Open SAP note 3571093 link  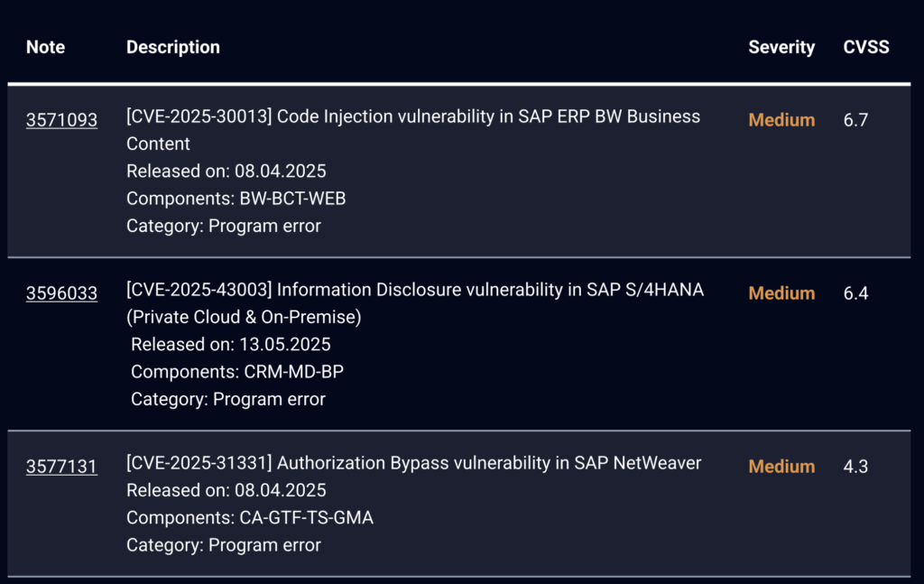coord(61,120)
